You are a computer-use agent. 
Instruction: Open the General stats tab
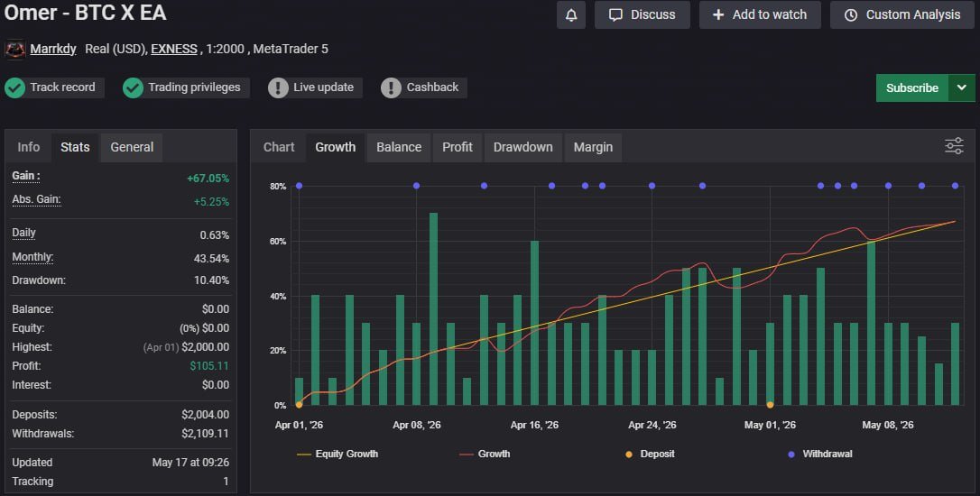132,147
